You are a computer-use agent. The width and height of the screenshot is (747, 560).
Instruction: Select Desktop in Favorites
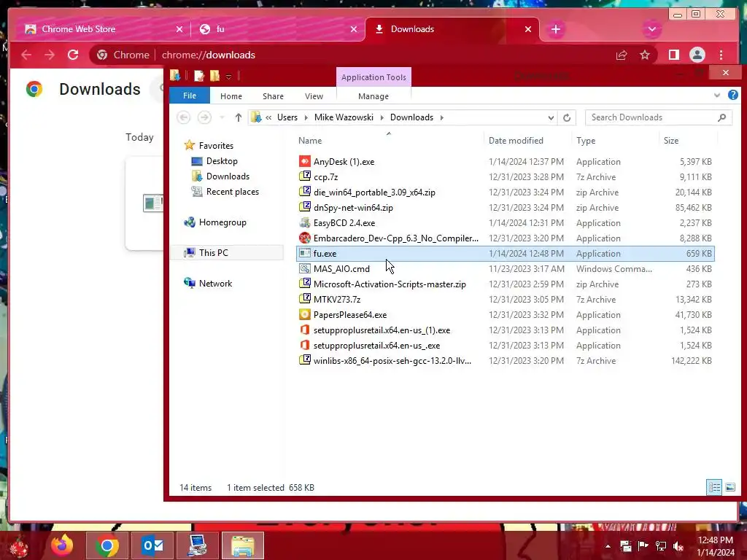click(222, 161)
